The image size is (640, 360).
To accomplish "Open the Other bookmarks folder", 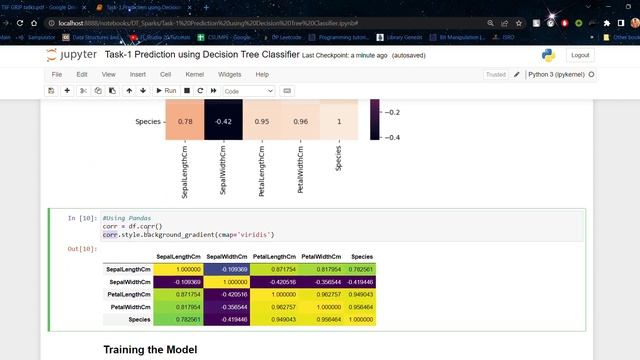I will pyautogui.click(x=621, y=37).
